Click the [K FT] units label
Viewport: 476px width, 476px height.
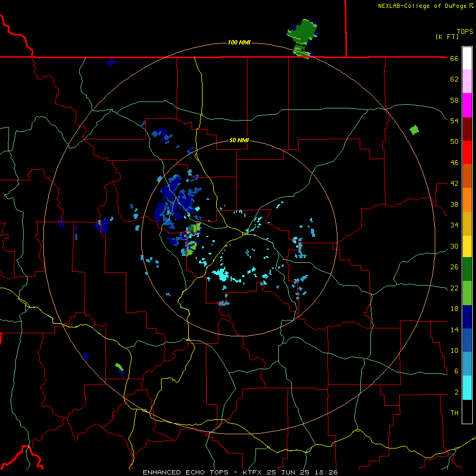click(x=447, y=36)
